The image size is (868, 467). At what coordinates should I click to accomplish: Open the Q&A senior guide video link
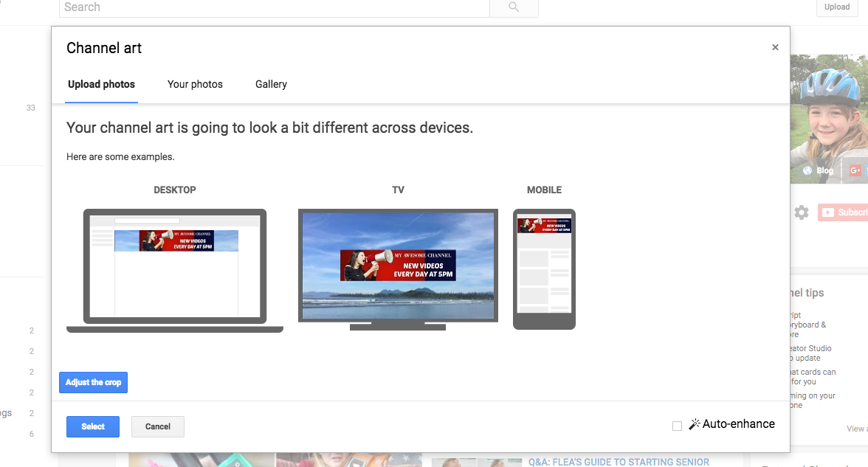(619, 462)
